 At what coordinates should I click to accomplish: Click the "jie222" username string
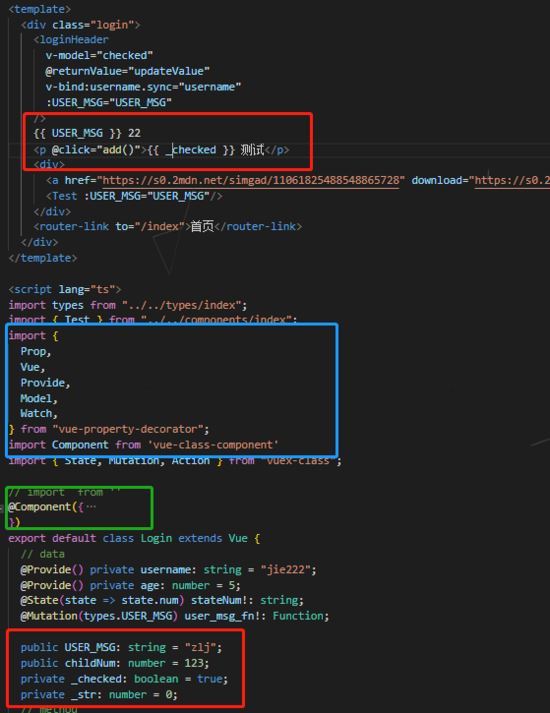point(285,569)
